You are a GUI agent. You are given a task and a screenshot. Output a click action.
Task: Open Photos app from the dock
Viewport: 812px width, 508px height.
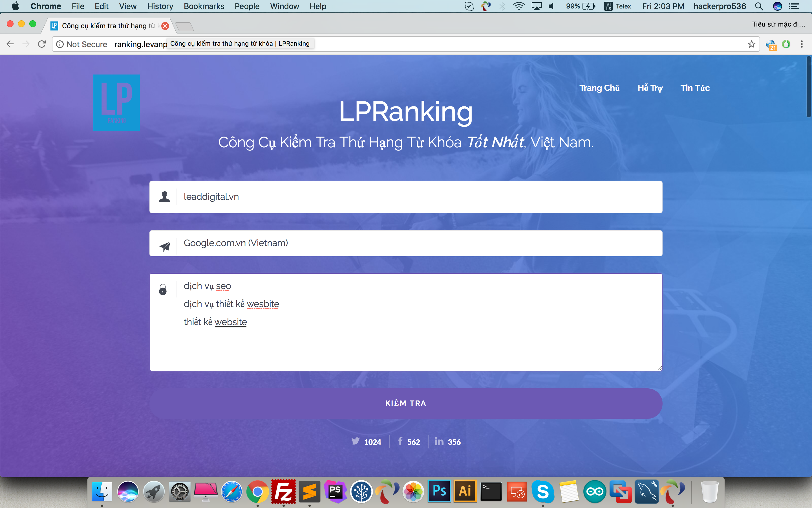tap(413, 492)
